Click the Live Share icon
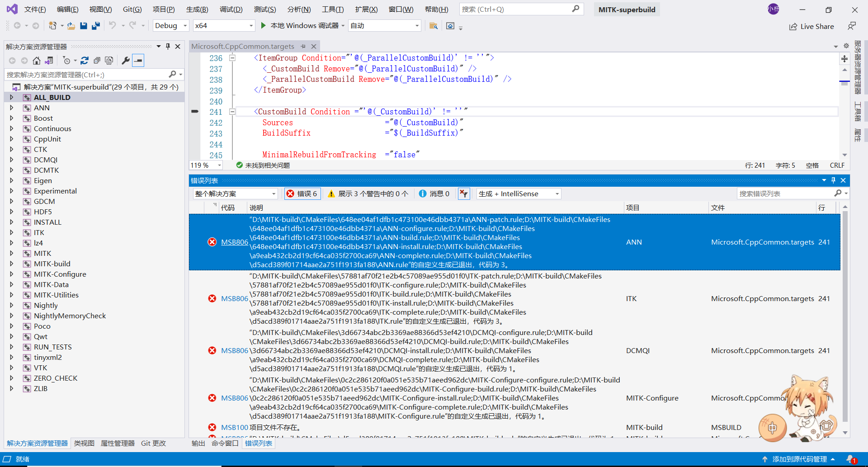The width and height of the screenshot is (868, 467). click(793, 27)
